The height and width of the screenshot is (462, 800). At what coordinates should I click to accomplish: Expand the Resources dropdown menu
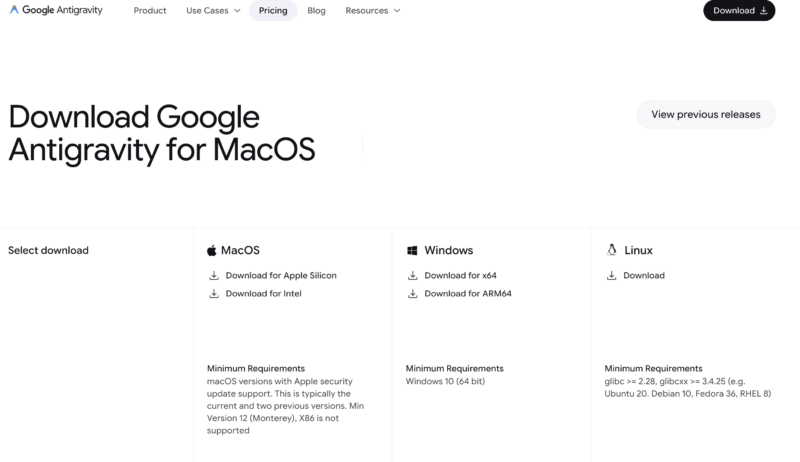(x=372, y=11)
